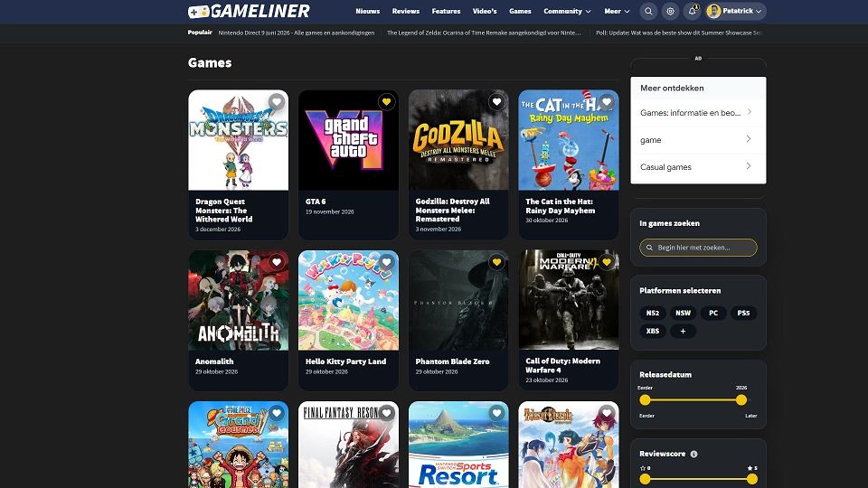Open Nintendo Direct 9 juni 2026 popular article
Image resolution: width=868 pixels, height=488 pixels.
tap(297, 33)
